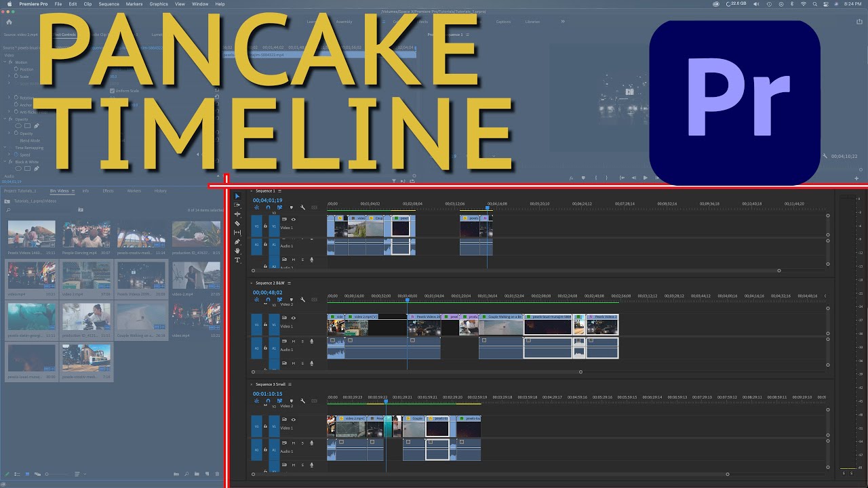Click voice-over record mic on Sequence 2 Audio 1
The image size is (868, 488).
(x=312, y=341)
